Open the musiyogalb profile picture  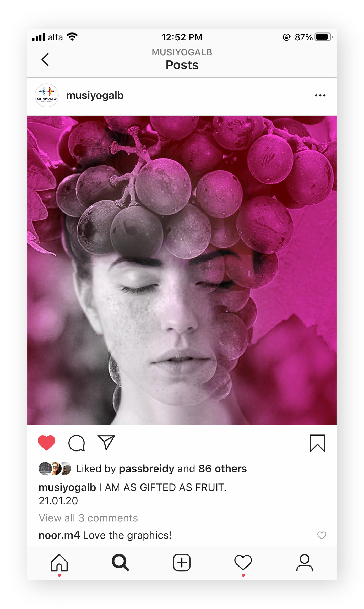point(47,95)
